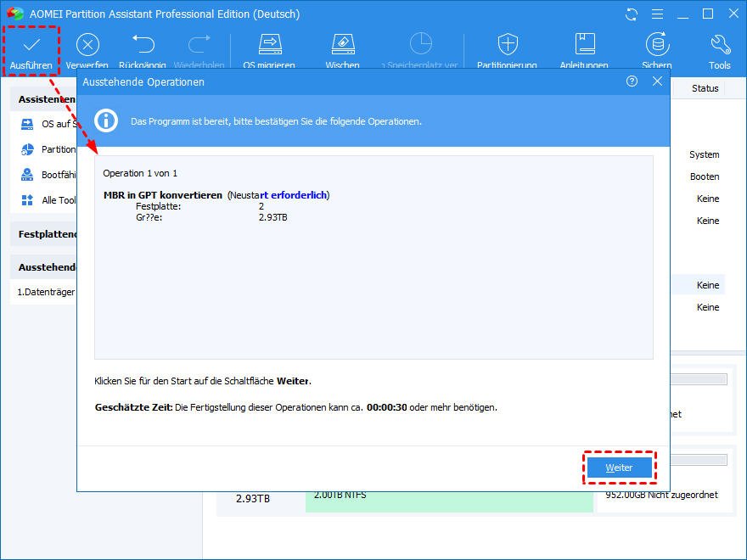Click the Speicherplatz allocate icon

pos(421,44)
